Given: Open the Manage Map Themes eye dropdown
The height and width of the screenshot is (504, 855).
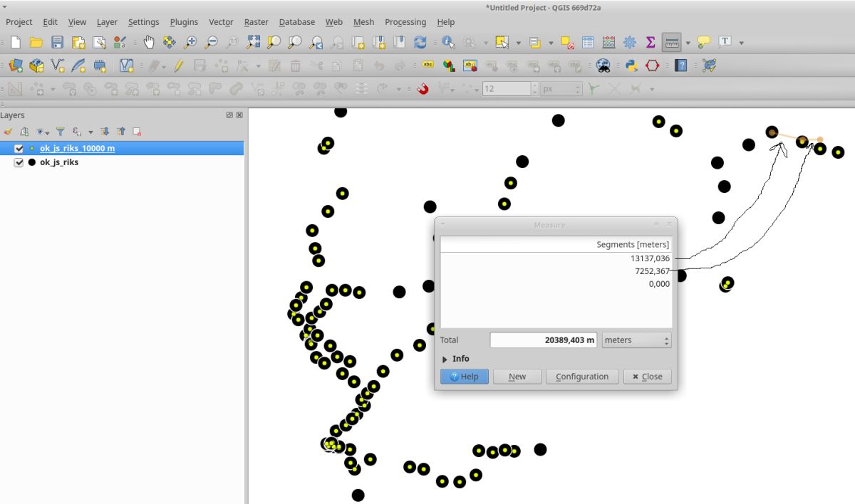Looking at the screenshot, I should tap(43, 131).
